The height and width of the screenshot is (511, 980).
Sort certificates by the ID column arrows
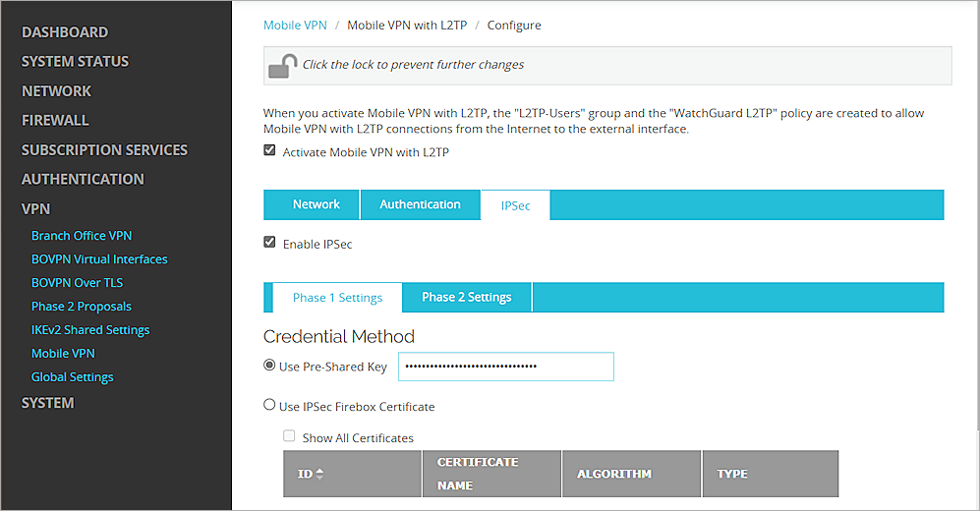point(319,475)
